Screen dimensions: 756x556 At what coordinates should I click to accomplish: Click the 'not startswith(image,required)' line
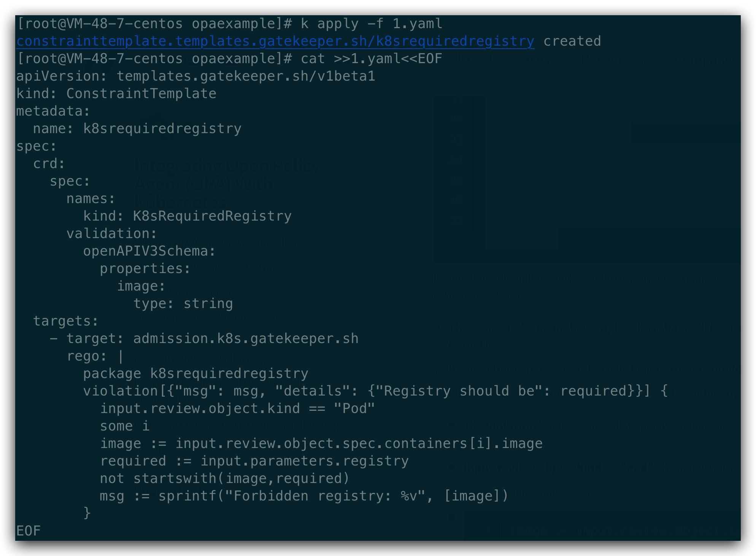224,478
